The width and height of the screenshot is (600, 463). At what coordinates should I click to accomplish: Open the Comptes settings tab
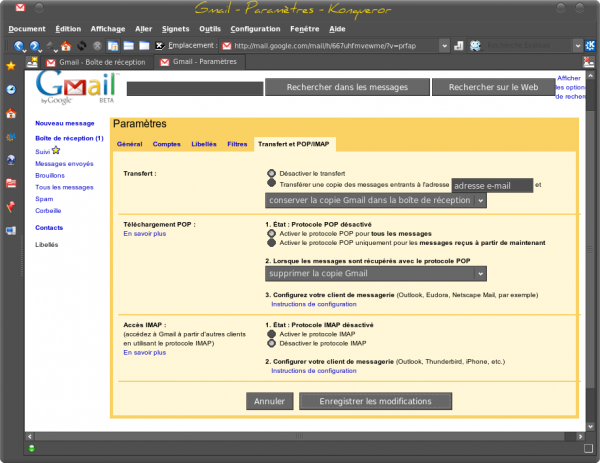click(166, 144)
